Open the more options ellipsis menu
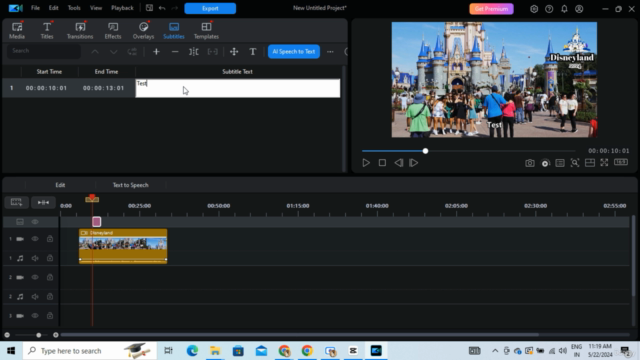 coord(330,52)
